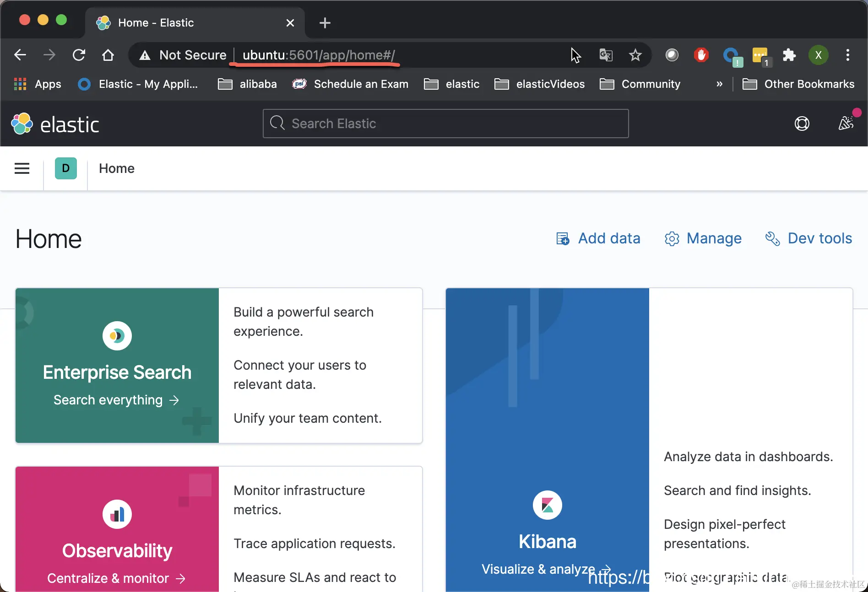Click the Not Secure warning indicator
Screen dimensions: 868x592
tap(183, 55)
